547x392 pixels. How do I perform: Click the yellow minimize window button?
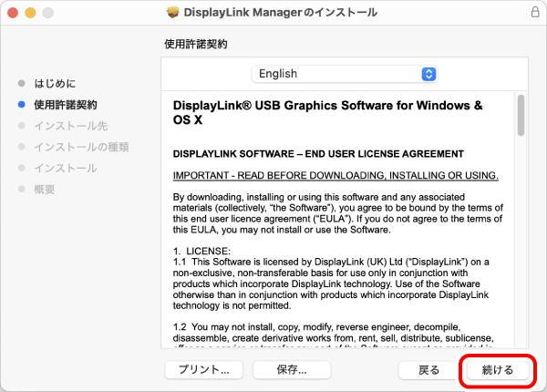point(30,13)
